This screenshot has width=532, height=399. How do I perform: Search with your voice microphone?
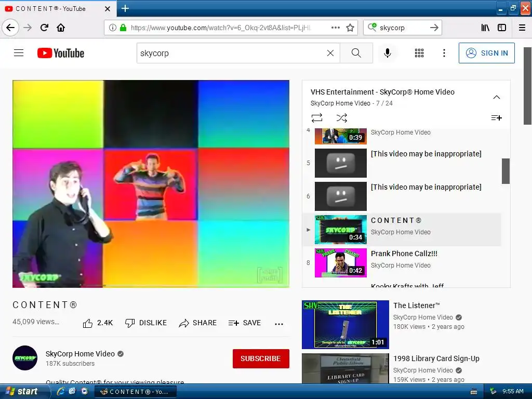tap(388, 53)
